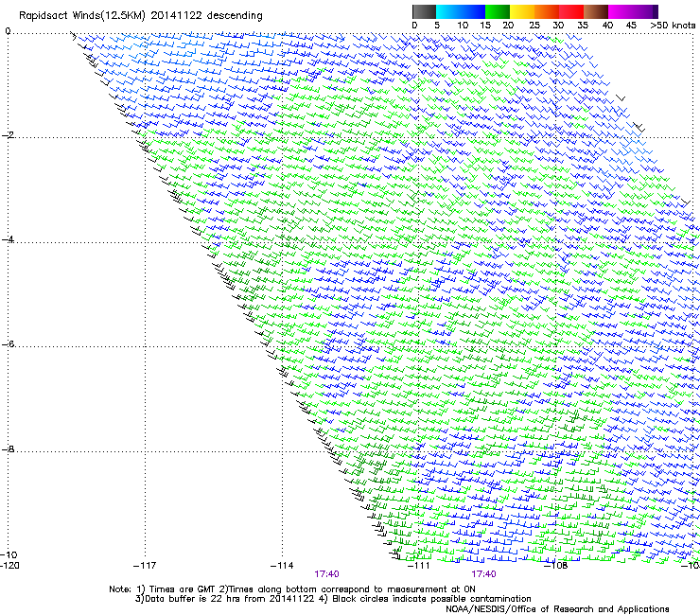This screenshot has height=615, width=700.
Task: Click the '35' label under the color scale
Action: point(583,26)
